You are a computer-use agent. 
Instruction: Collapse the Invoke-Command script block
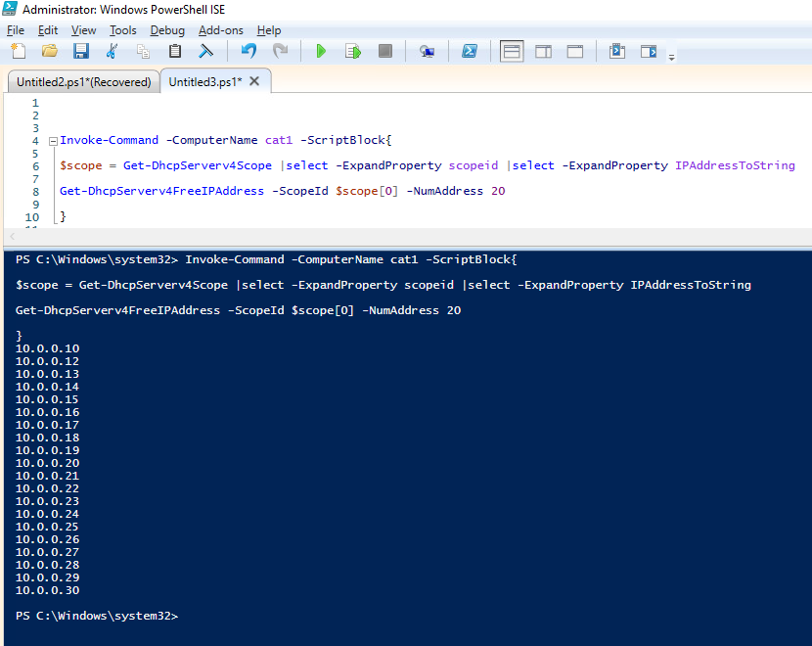53,141
